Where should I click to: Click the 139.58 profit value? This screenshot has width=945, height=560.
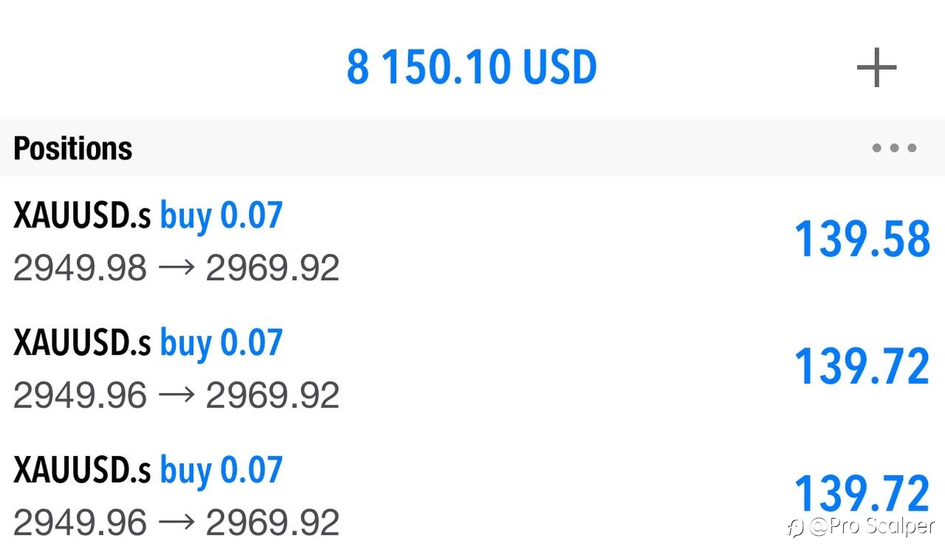pos(862,240)
